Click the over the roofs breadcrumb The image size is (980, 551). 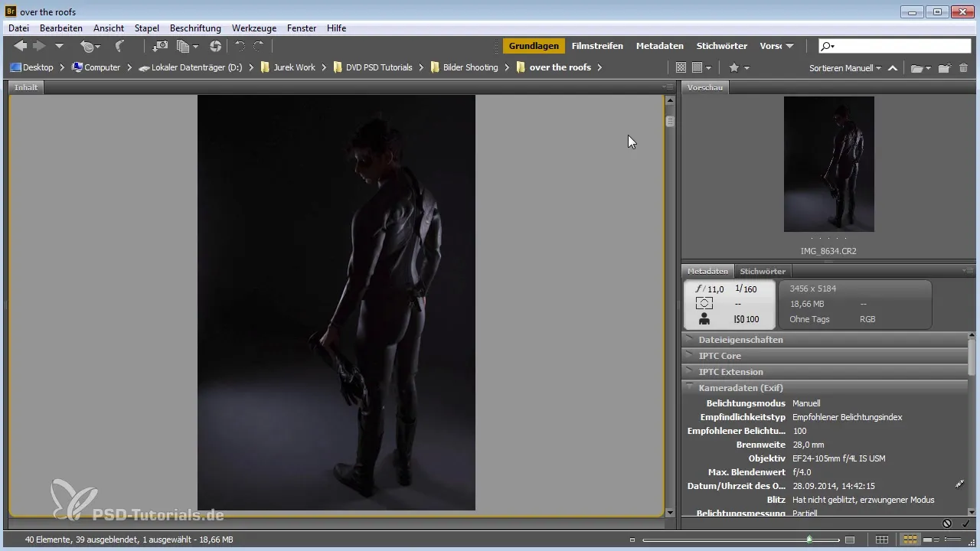(x=554, y=67)
